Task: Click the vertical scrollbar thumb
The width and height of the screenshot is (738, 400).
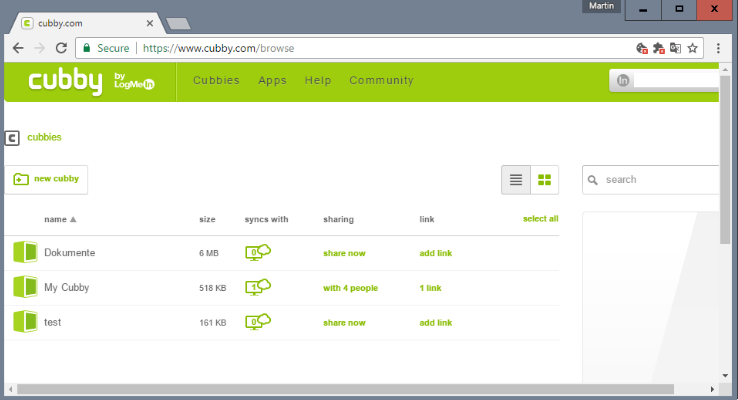Action: (725, 159)
